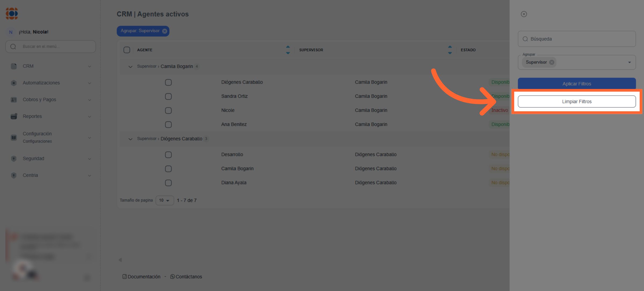Click the app logo icon
The width and height of the screenshot is (644, 291).
coord(12,13)
